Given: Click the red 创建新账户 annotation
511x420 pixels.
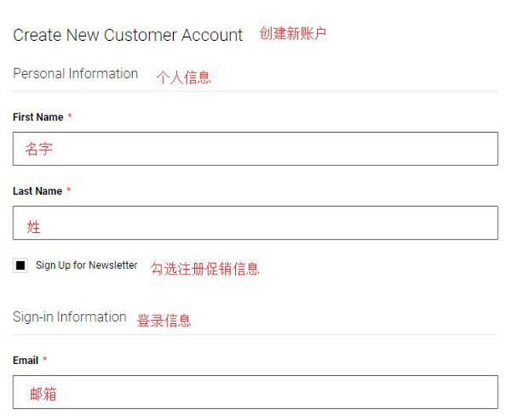Looking at the screenshot, I should coord(293,34).
